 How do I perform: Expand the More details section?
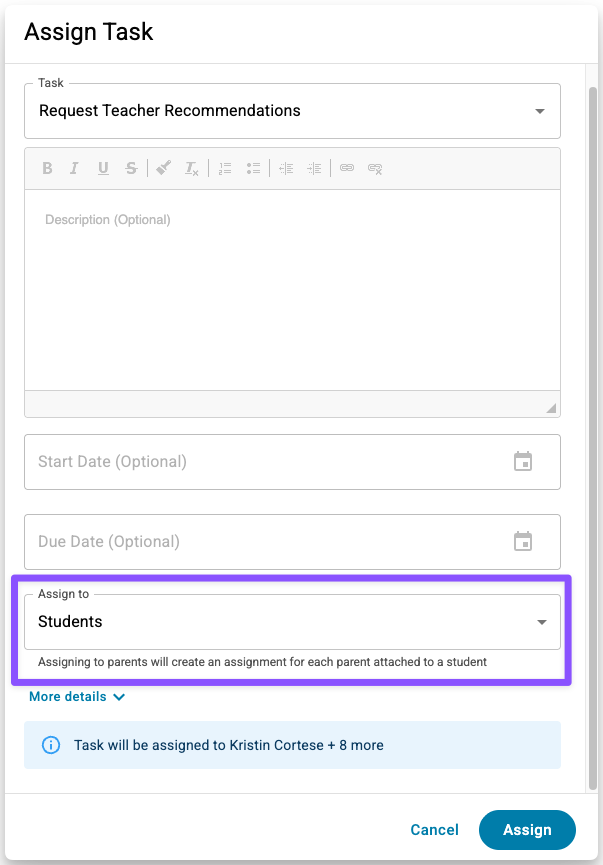(77, 697)
